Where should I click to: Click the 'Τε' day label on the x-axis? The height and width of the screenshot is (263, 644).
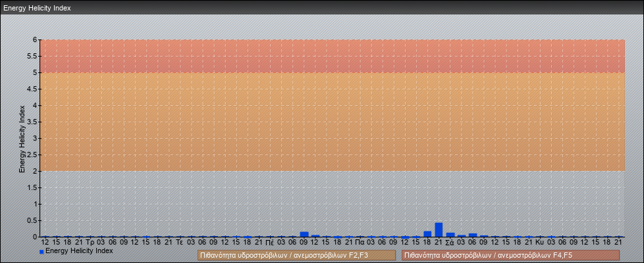180,243
